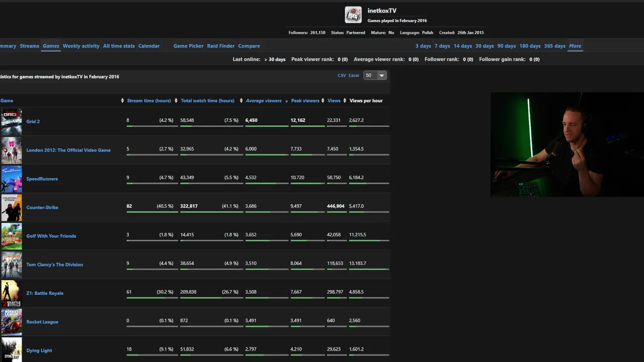Select the 7 days time range
Image resolution: width=644 pixels, height=362 pixels.
(442, 46)
